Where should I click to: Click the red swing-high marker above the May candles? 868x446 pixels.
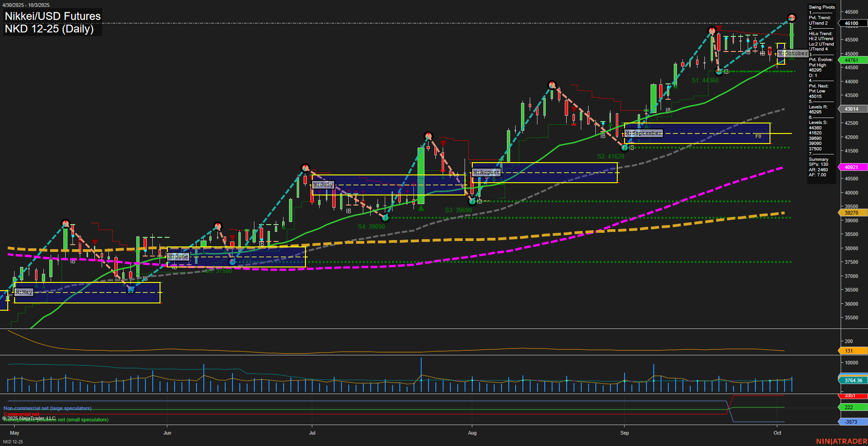66,223
